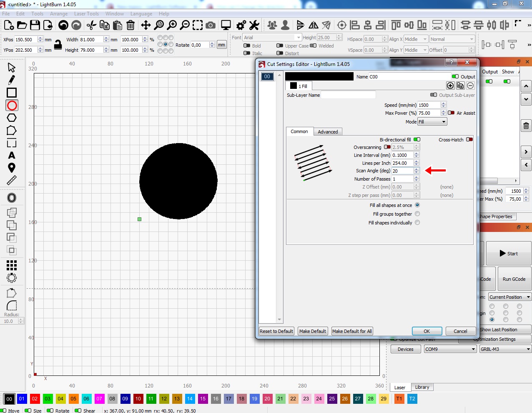
Task: Cut selection with scissors icon
Action: (91, 25)
